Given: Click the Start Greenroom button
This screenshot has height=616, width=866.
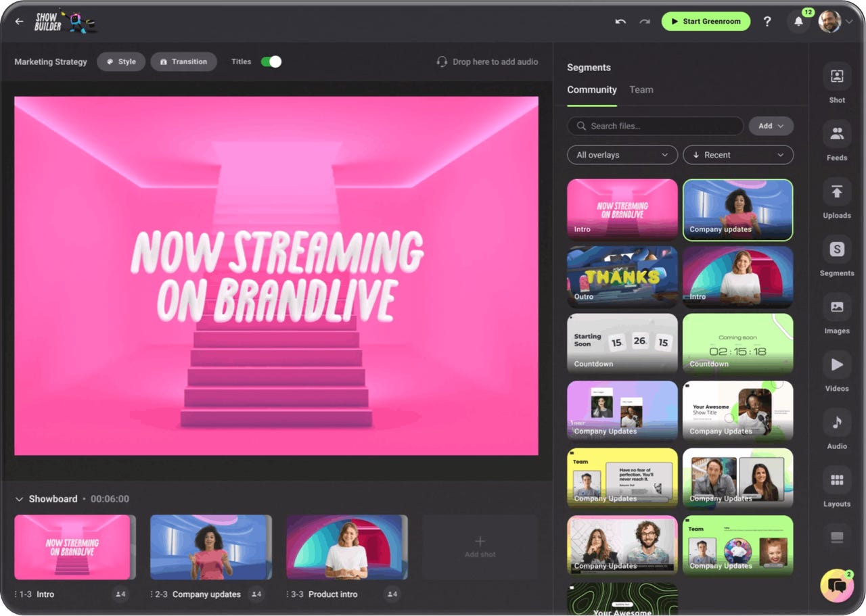Looking at the screenshot, I should (706, 22).
